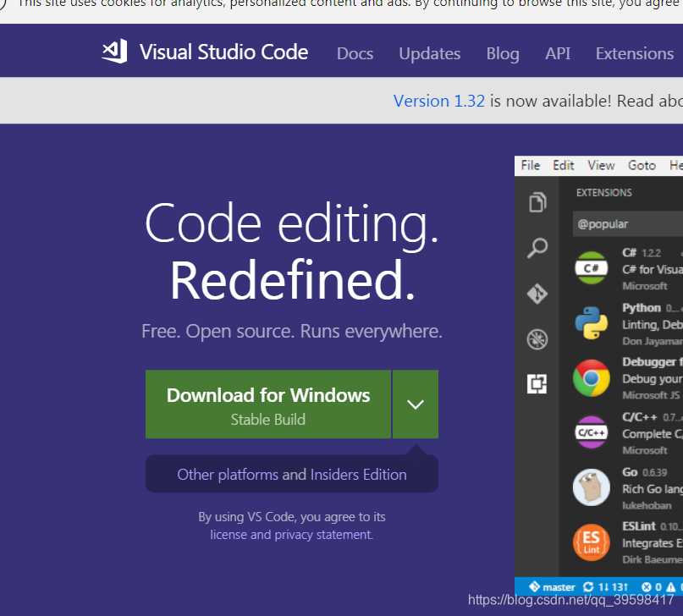Open the View menu

point(601,165)
